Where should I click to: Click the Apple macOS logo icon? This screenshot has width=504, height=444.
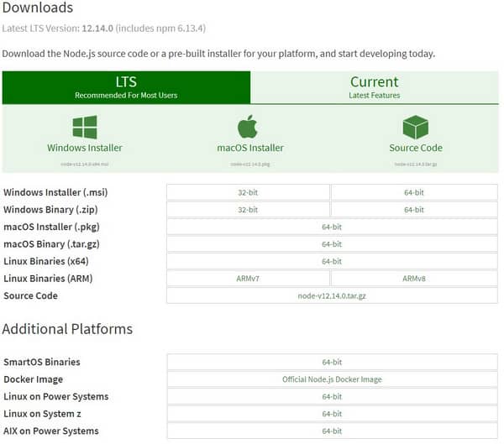tap(248, 127)
